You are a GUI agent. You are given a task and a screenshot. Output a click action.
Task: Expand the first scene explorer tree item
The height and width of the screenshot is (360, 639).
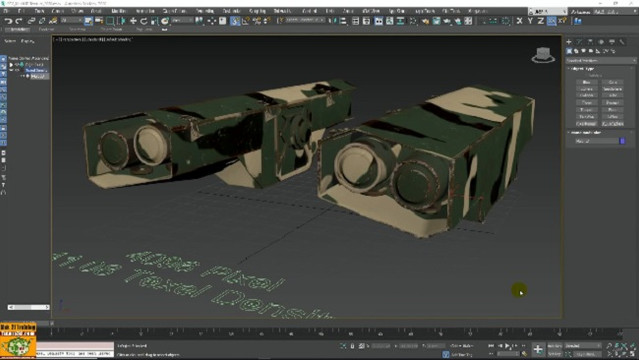pos(11,64)
